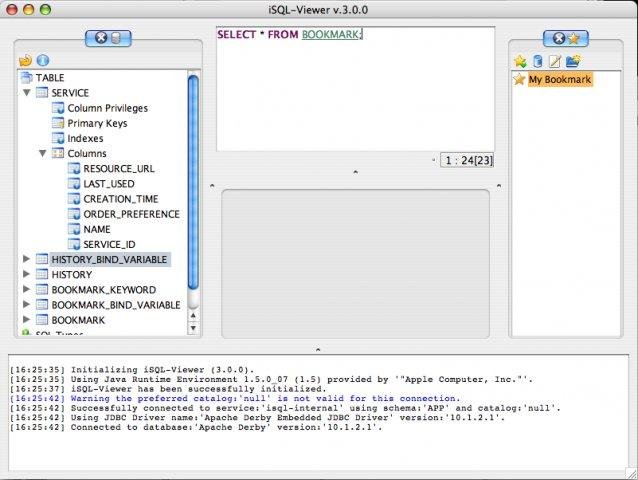638x480 pixels.
Task: Click the database cylinder bookmark toolbar icon
Action: (537, 61)
